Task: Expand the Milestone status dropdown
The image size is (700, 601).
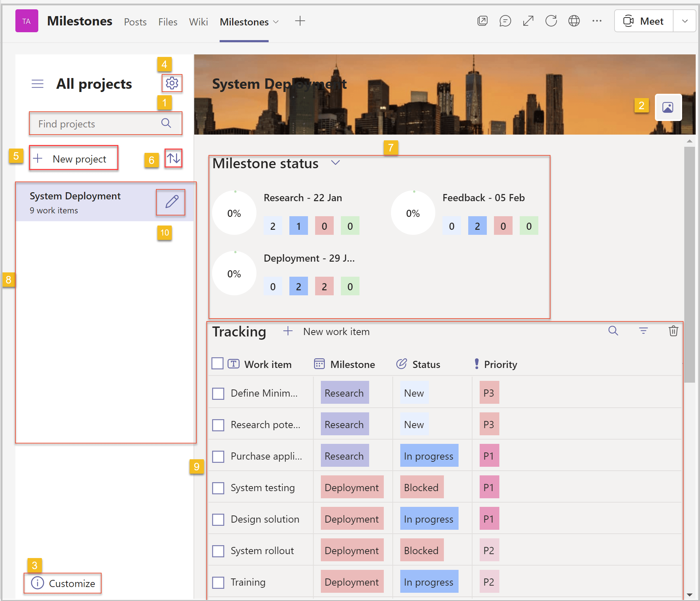Action: [x=335, y=163]
